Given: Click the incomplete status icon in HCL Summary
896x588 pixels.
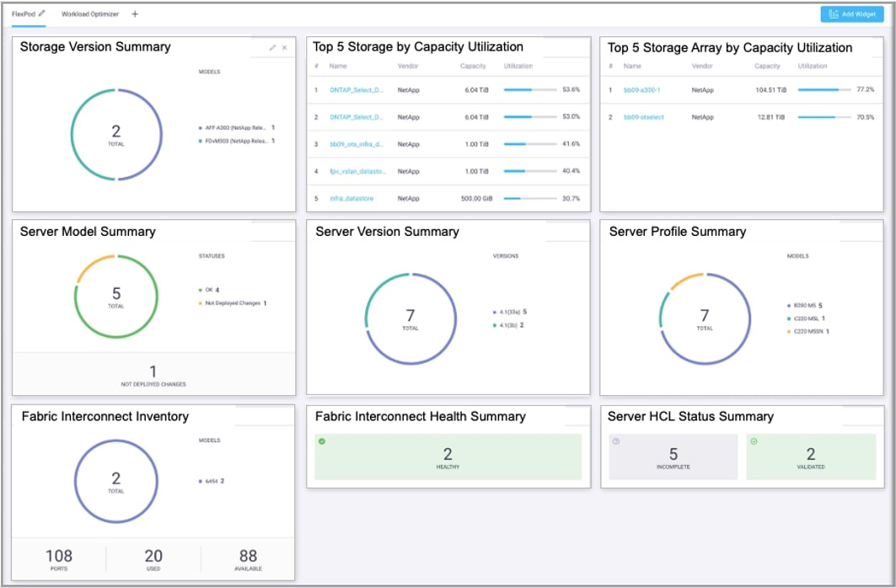Looking at the screenshot, I should point(617,441).
